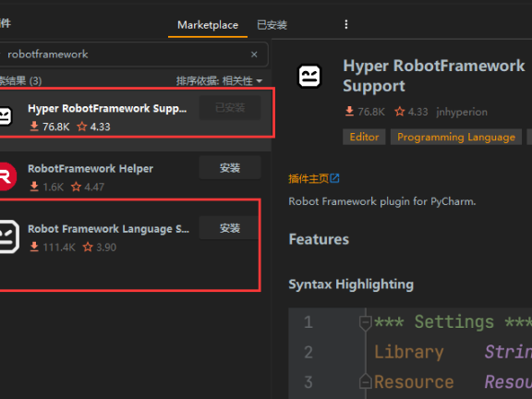This screenshot has height=399, width=532.
Task: Switch to the Marketplace tab
Action: [x=208, y=25]
